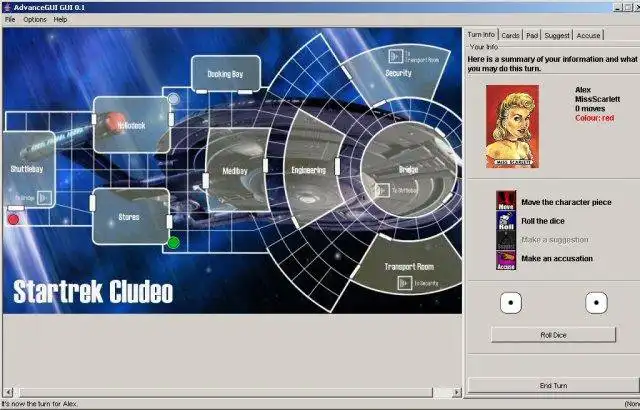Click the '0 moves' text
The height and width of the screenshot is (410, 640).
pyautogui.click(x=590, y=109)
